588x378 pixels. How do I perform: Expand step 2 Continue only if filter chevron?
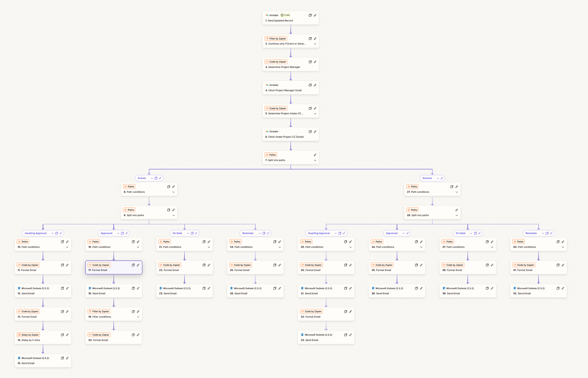coord(315,44)
